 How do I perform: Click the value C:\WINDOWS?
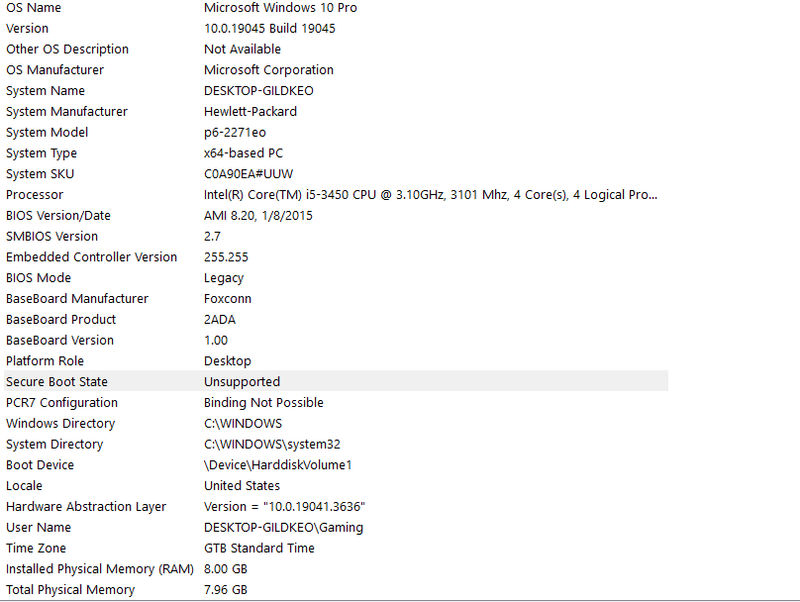[243, 424]
